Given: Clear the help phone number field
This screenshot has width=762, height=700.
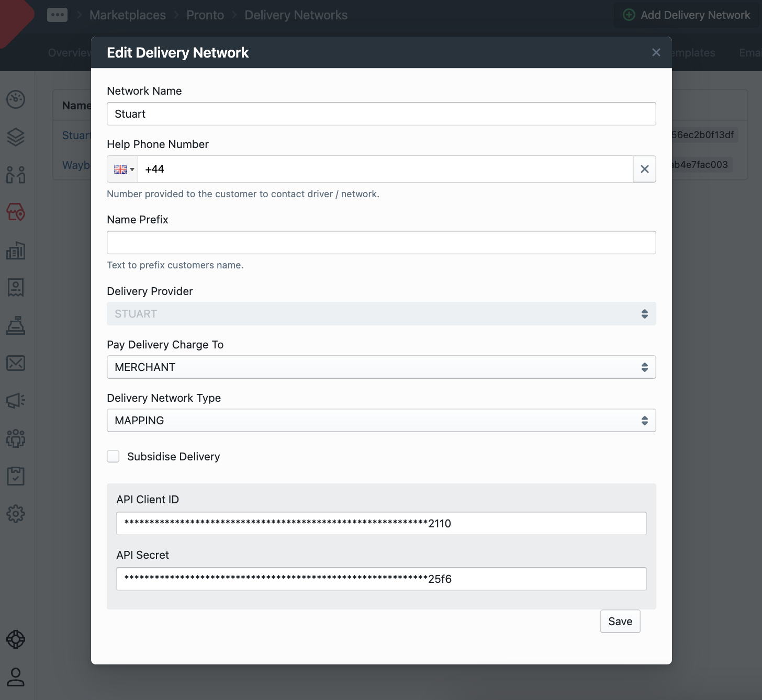Looking at the screenshot, I should pos(644,169).
